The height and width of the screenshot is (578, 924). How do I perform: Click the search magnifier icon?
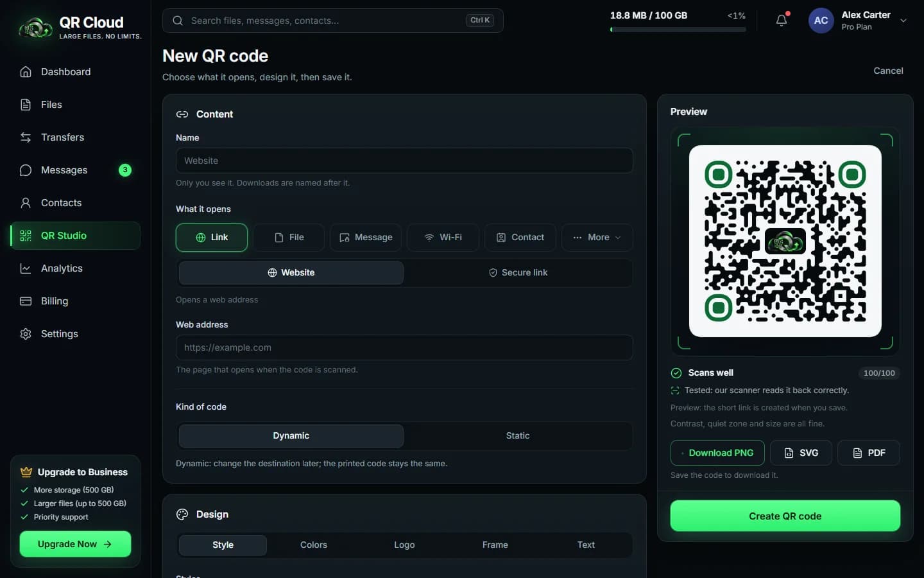[178, 21]
